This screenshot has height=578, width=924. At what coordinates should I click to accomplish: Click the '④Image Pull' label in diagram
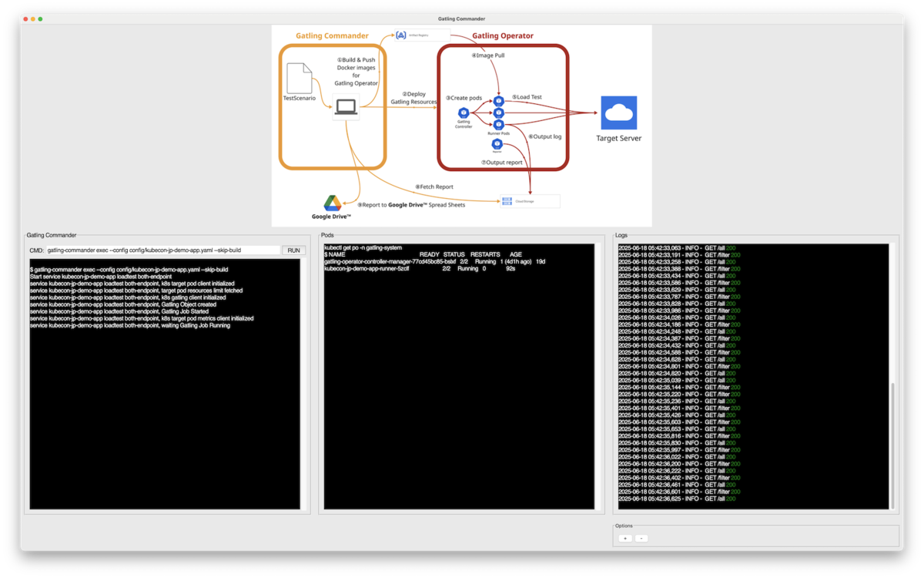coord(488,55)
